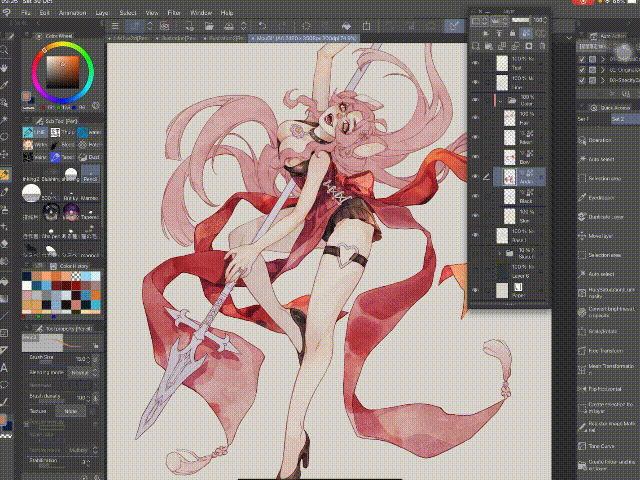
Task: Toggle second Auto Action checkbox
Action: (x=582, y=70)
